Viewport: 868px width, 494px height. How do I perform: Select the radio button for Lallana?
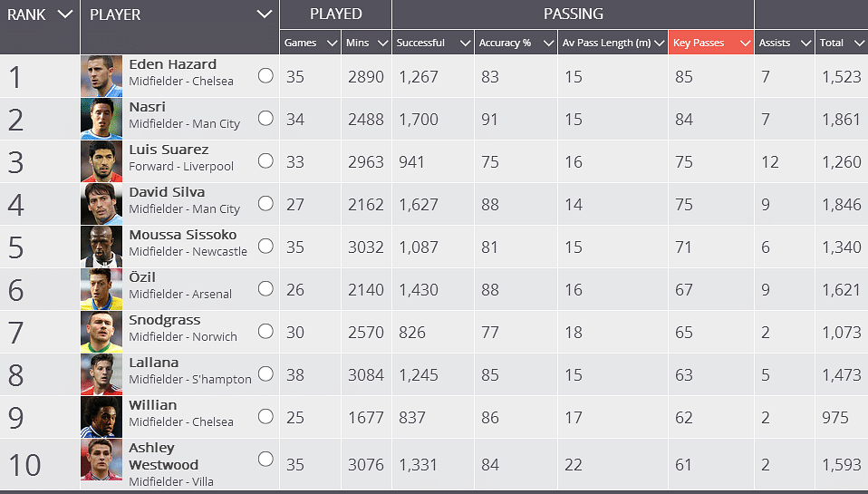point(265,373)
